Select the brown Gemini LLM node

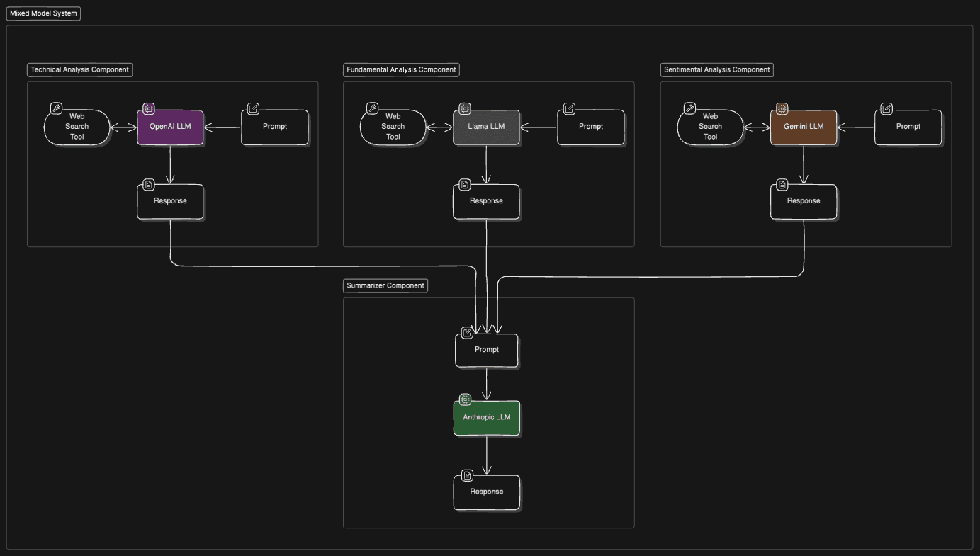804,127
